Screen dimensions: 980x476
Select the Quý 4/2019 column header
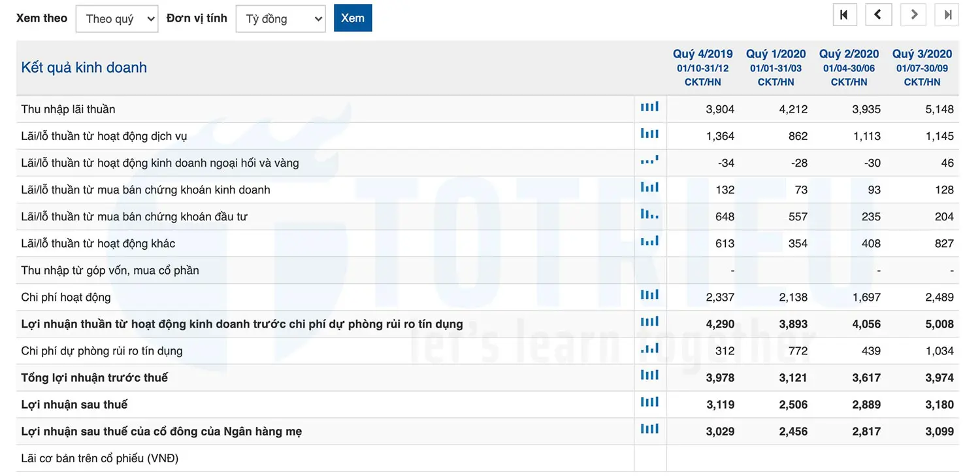pos(702,54)
